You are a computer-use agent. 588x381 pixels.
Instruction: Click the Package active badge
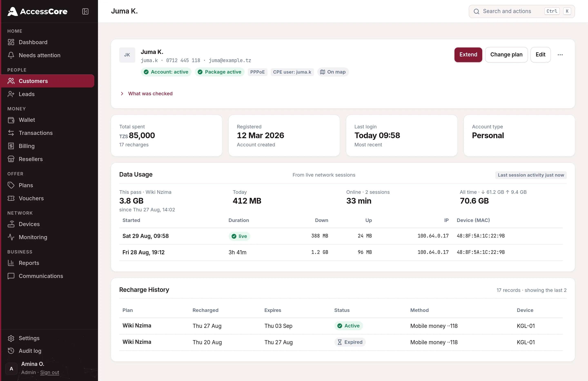coord(220,72)
